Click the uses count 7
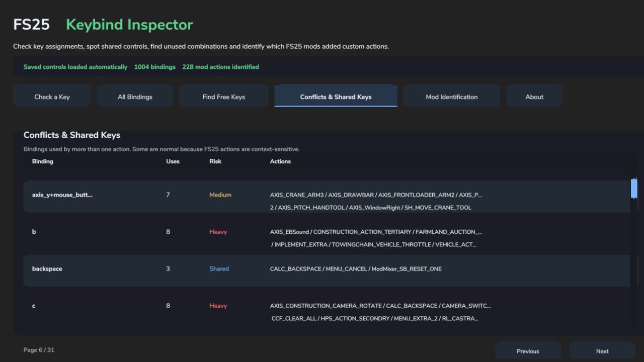The width and height of the screenshot is (644, 362). tap(168, 195)
